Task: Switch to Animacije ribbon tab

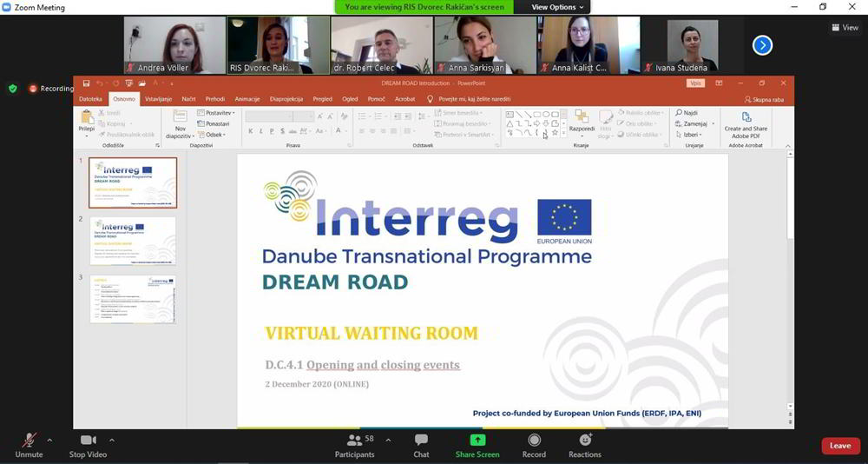Action: 247,99
